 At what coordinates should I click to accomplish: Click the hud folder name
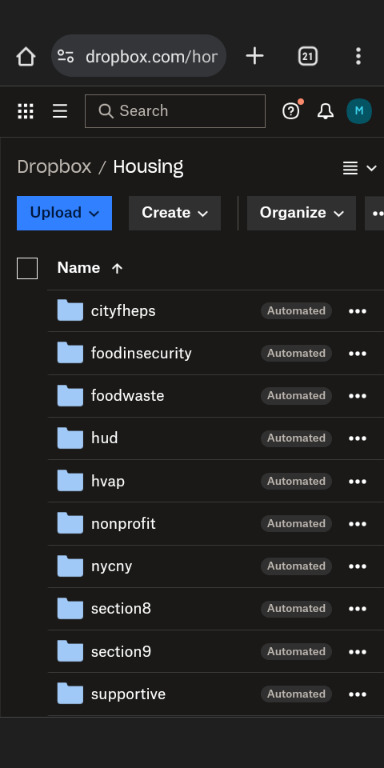[104, 438]
